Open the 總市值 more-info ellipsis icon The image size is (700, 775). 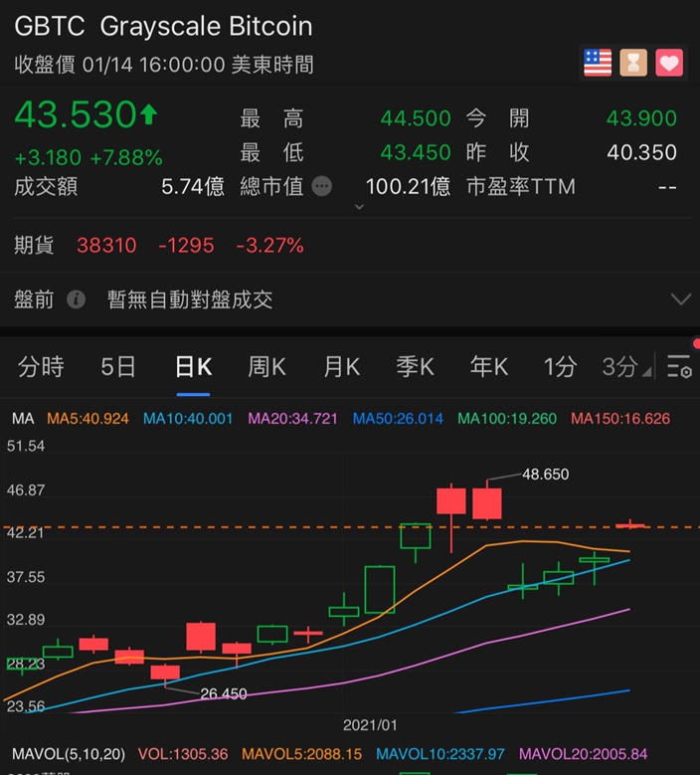(x=322, y=186)
